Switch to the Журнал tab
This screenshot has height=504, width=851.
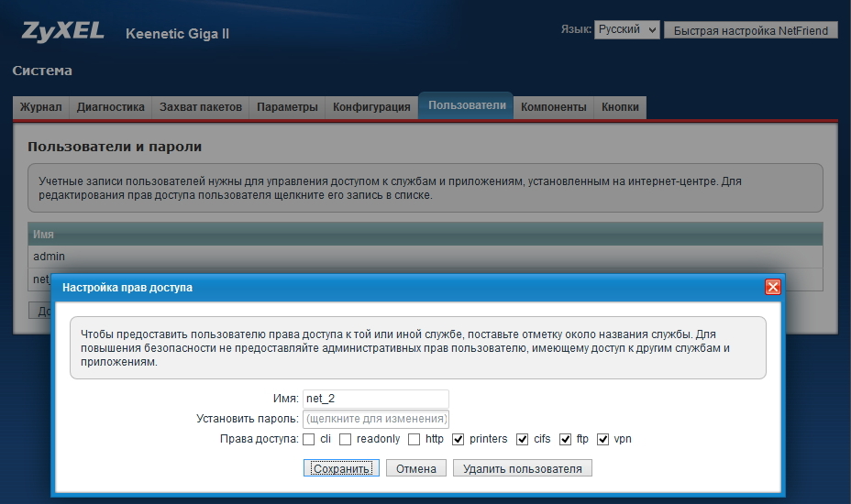[41, 107]
